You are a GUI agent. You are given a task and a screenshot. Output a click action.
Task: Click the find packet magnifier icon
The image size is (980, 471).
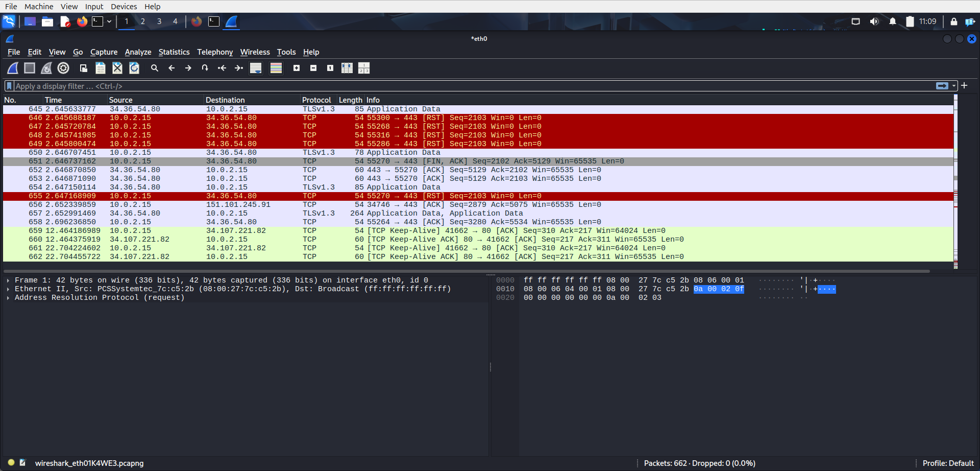155,68
